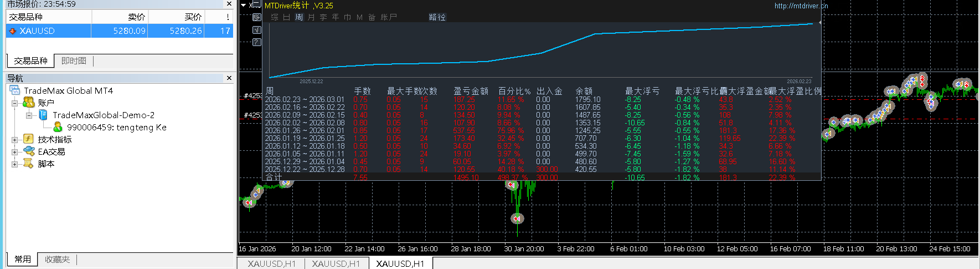Image resolution: width=980 pixels, height=269 pixels.
Task: Click the balance value 1795.10
Action: (x=587, y=100)
